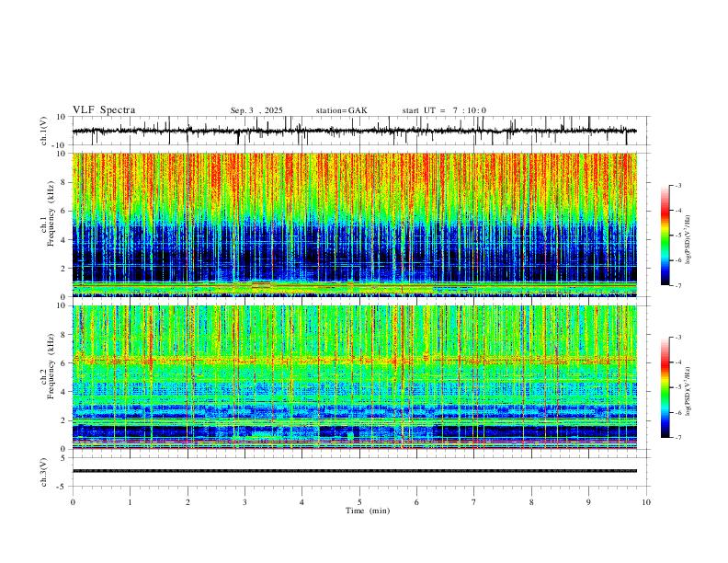Image resolution: width=728 pixels, height=563 pixels.
Task: Click the time axis tick label "5"
Action: point(359,502)
